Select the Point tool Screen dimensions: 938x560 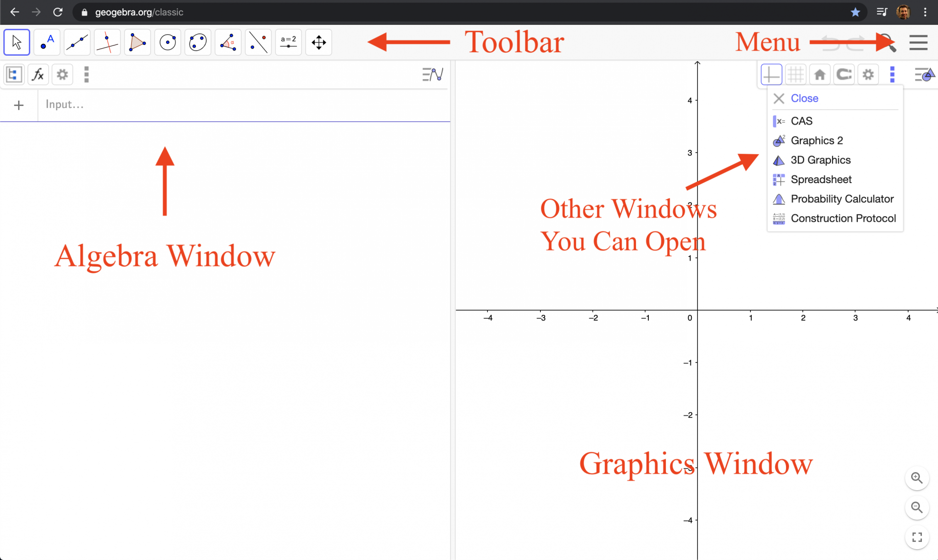click(46, 42)
